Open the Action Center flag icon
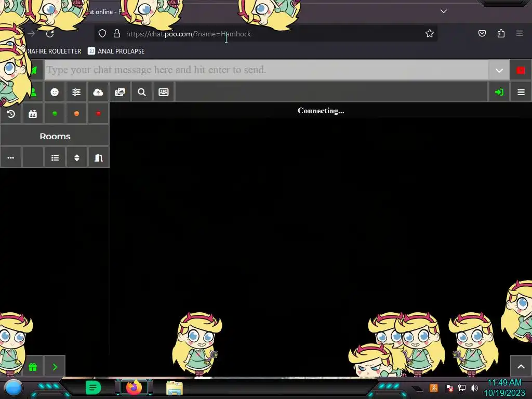 [449, 388]
